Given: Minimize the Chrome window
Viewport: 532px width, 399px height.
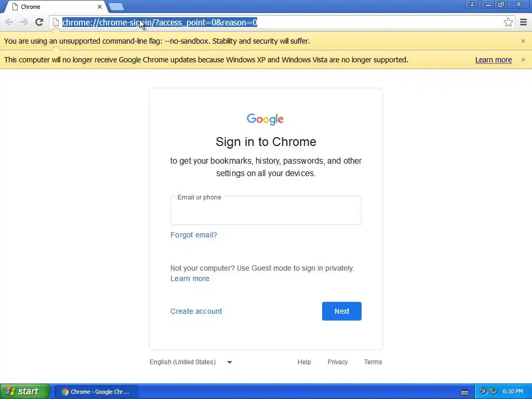Looking at the screenshot, I should pyautogui.click(x=488, y=4).
